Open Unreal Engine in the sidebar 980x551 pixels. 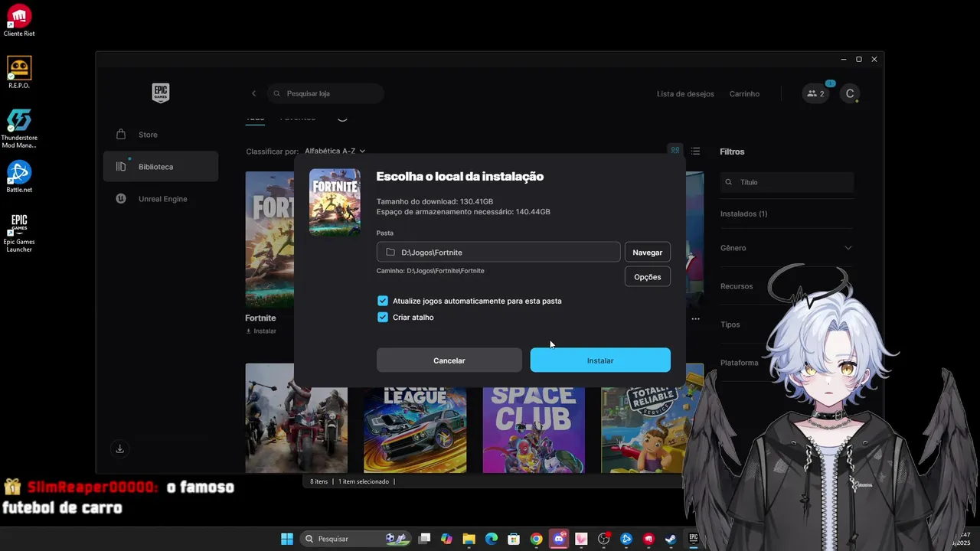(161, 199)
